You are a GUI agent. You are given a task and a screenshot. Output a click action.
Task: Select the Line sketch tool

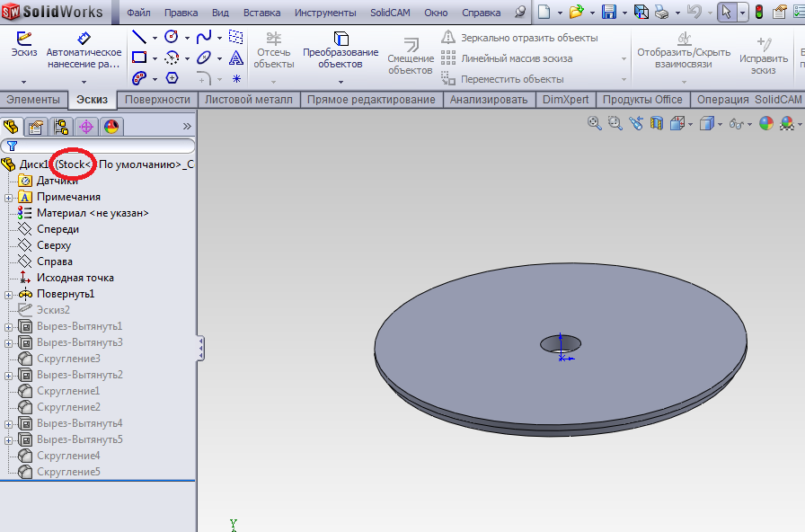139,38
